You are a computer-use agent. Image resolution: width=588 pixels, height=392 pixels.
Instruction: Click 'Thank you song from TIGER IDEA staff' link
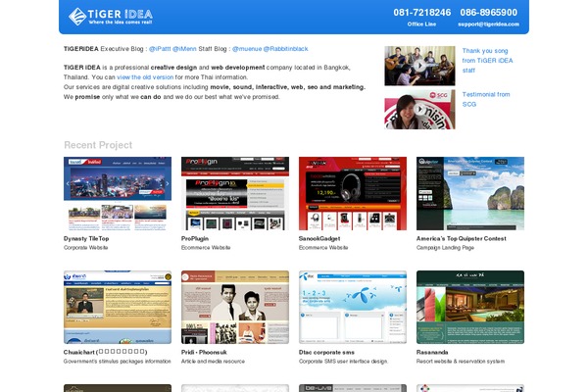(x=487, y=61)
